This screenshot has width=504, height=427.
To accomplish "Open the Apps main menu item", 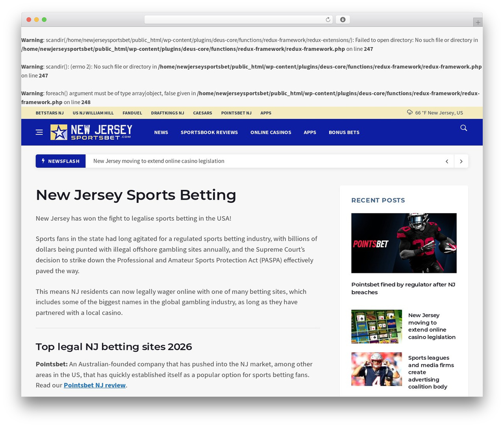I will 310,132.
